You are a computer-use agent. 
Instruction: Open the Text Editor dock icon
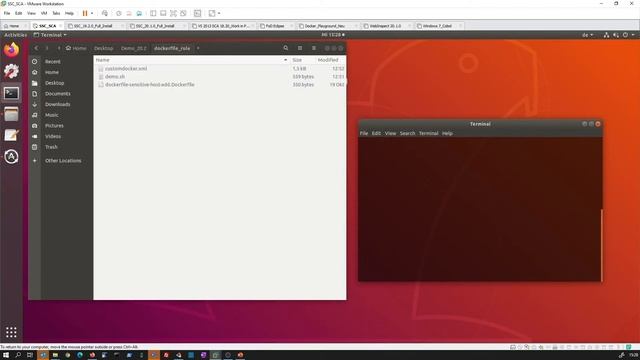pos(11,135)
